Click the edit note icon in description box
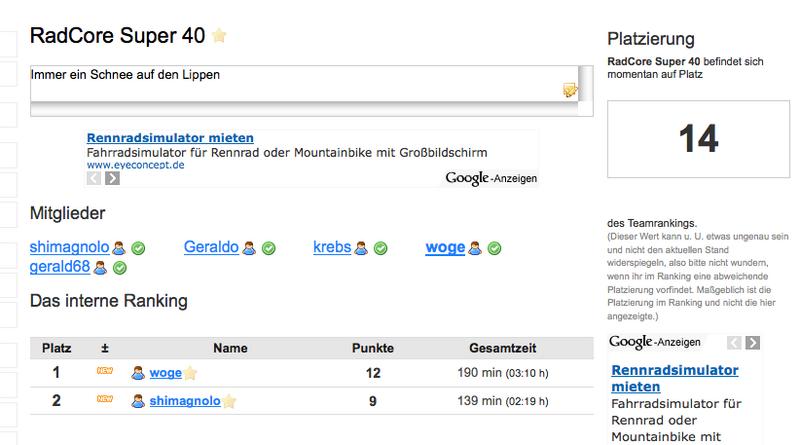Screen dimensions: 800x445 (570, 90)
